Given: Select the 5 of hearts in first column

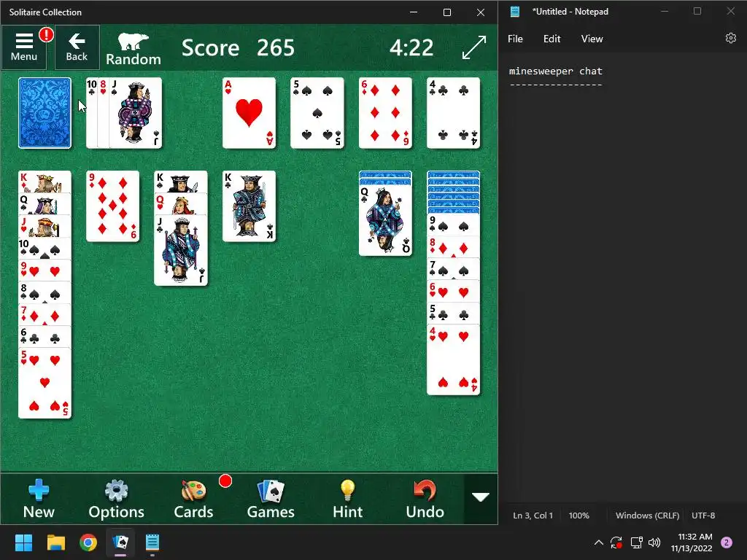Looking at the screenshot, I should click(x=44, y=384).
